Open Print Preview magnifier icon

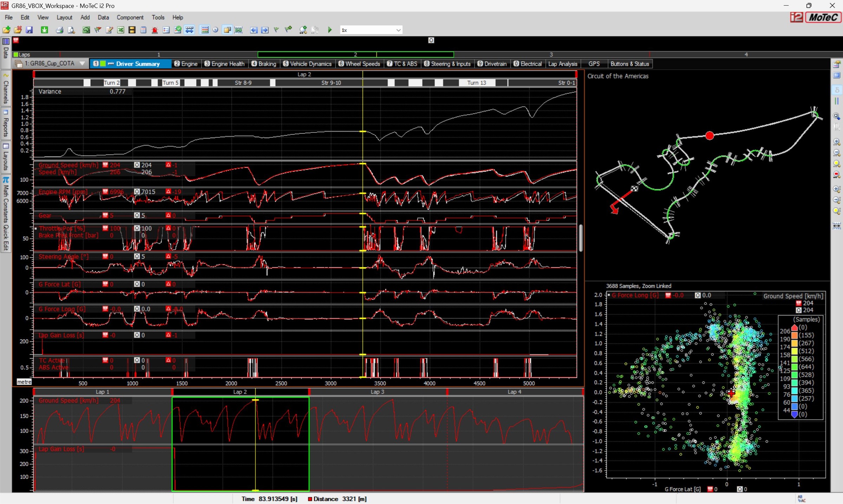[x=71, y=30]
